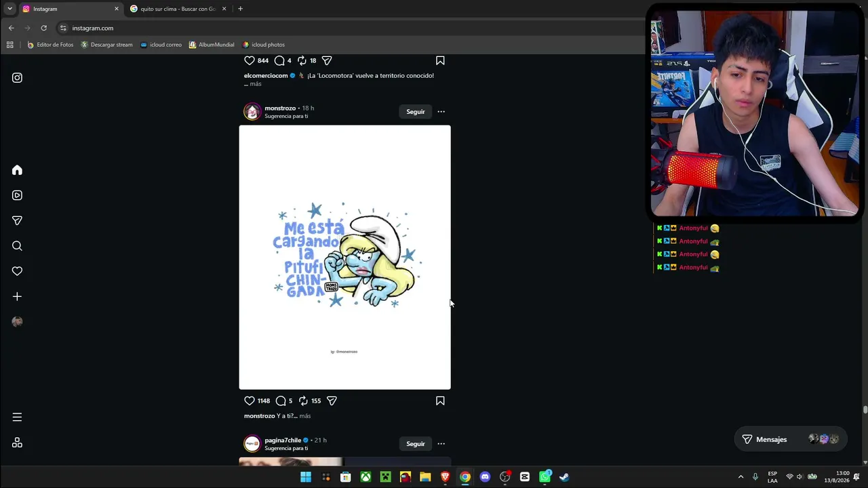
Task: Open the ESP LAA language switcher
Action: click(x=772, y=477)
